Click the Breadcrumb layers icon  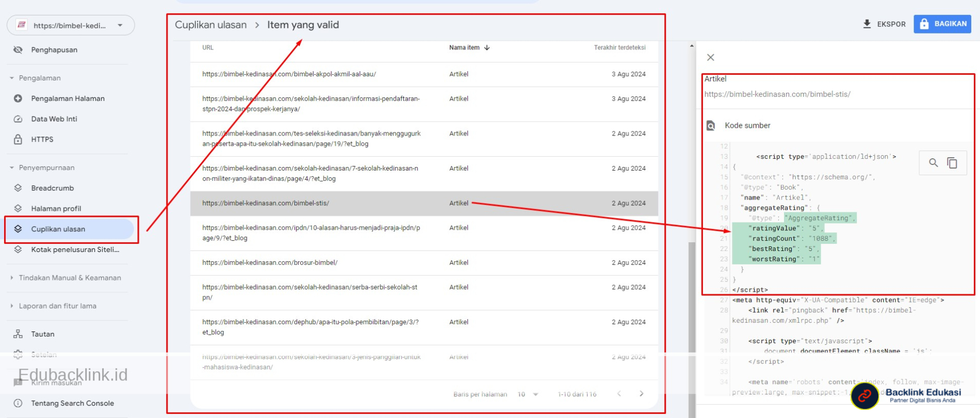18,188
